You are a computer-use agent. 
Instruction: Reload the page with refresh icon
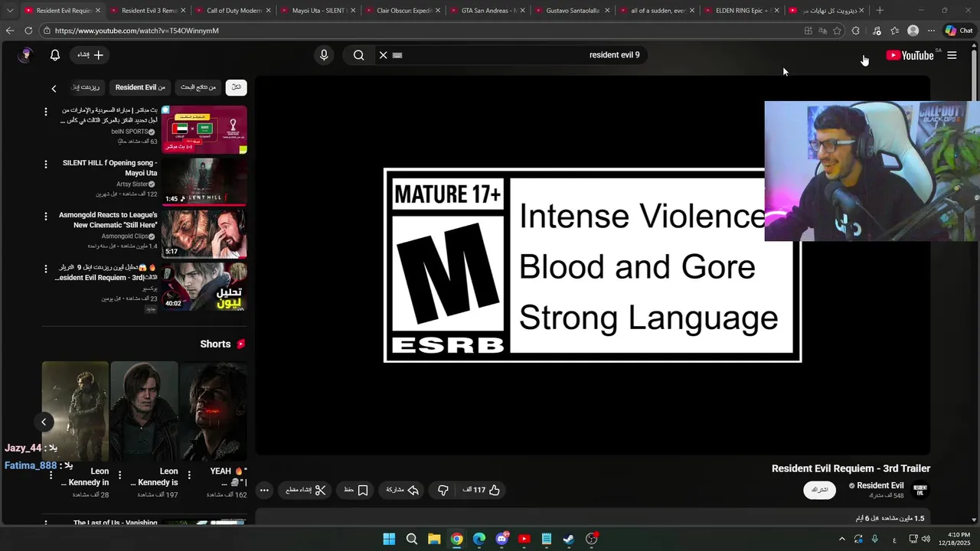click(28, 31)
